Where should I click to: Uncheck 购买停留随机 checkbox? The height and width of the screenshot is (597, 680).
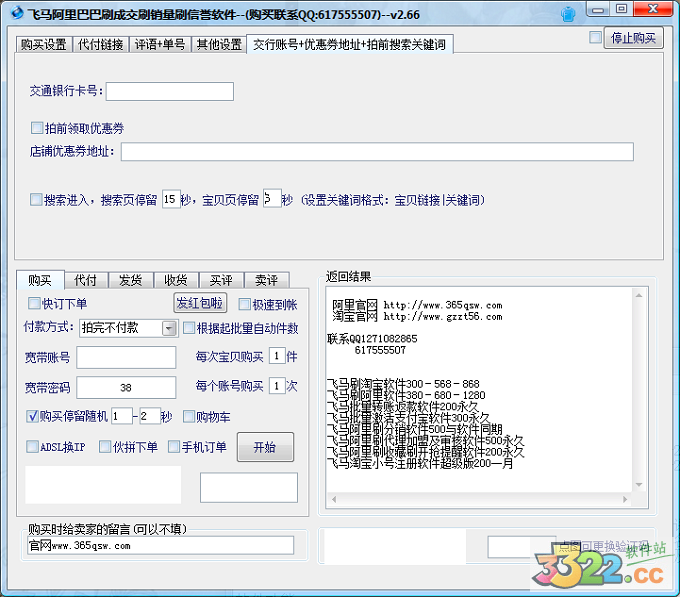point(33,416)
